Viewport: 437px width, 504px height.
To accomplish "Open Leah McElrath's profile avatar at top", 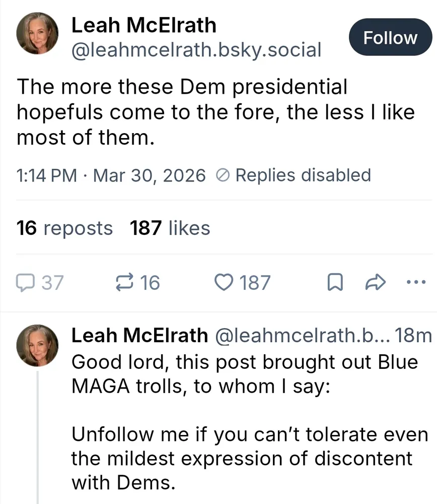I will (x=37, y=33).
